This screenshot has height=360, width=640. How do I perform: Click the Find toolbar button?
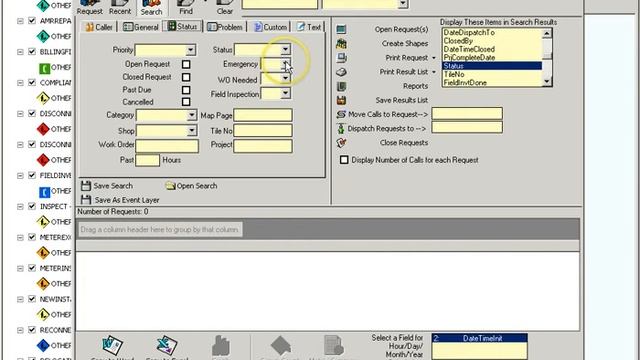[186, 7]
